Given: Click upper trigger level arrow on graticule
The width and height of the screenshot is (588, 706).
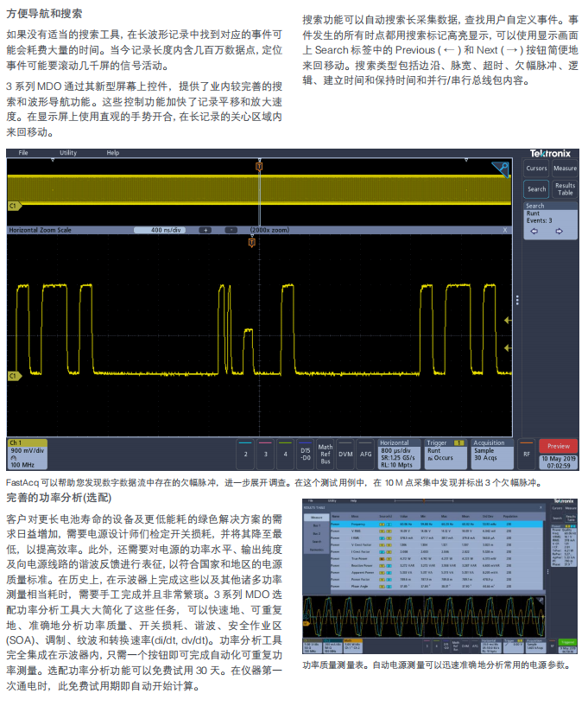Looking at the screenshot, I should 508,321.
